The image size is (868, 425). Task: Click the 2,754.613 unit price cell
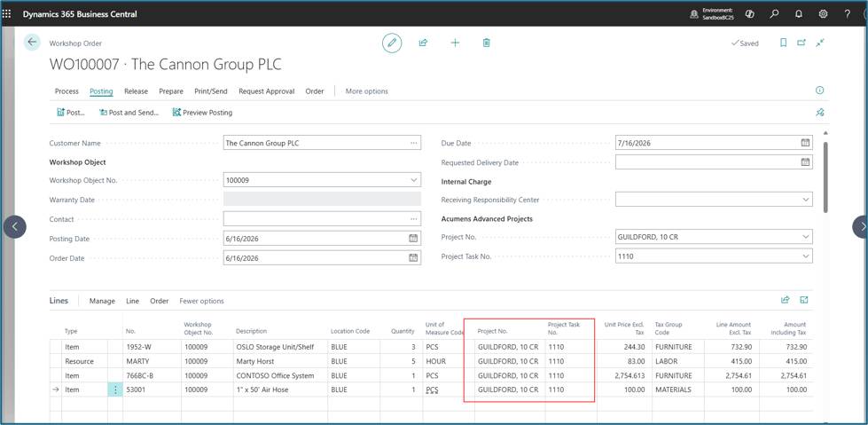pyautogui.click(x=626, y=375)
